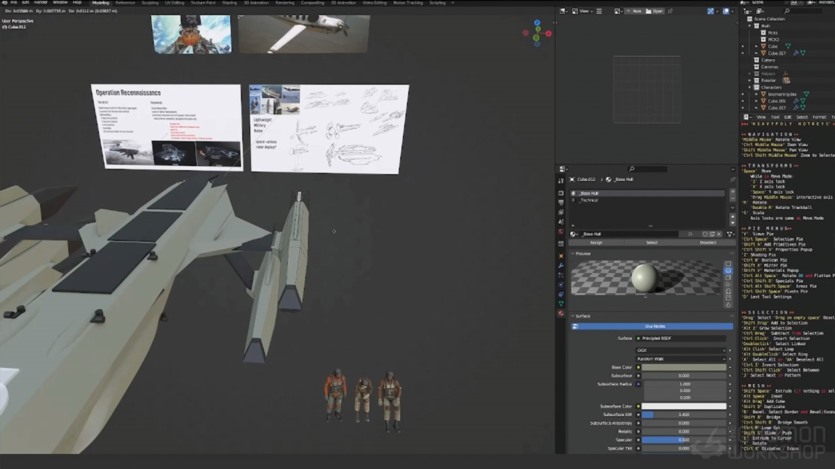Viewport: 835px width, 469px height.
Task: Set material preview to sphere
Action: (x=728, y=271)
